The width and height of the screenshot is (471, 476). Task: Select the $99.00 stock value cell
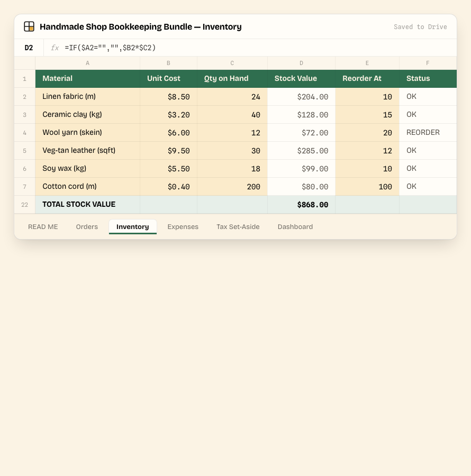[x=301, y=169]
